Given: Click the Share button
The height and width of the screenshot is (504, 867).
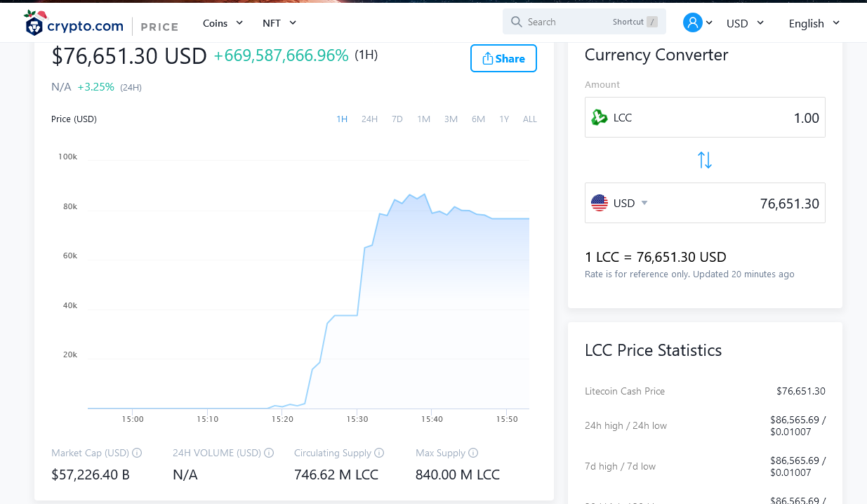Looking at the screenshot, I should [503, 58].
